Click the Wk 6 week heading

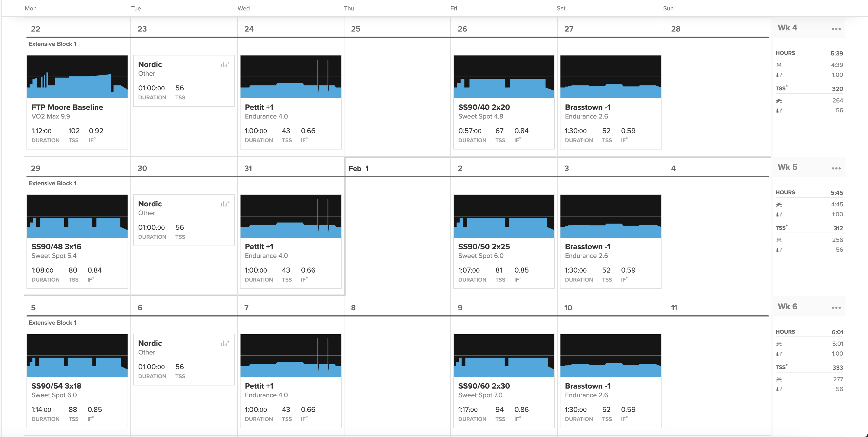(x=787, y=306)
